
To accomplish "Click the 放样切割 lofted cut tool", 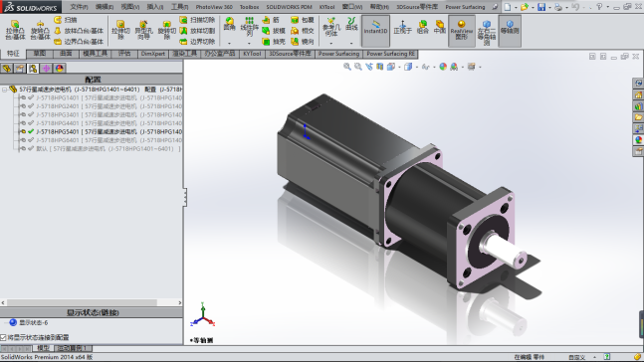I will coord(197,31).
